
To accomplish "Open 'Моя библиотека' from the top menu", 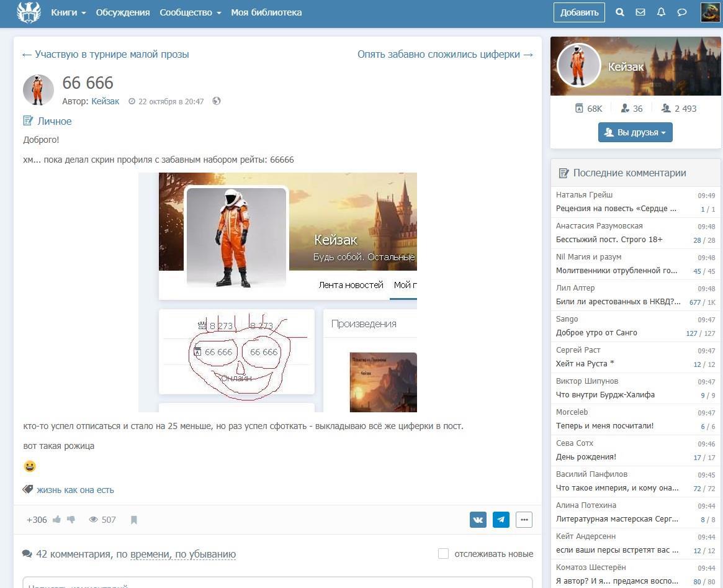I will (x=266, y=12).
